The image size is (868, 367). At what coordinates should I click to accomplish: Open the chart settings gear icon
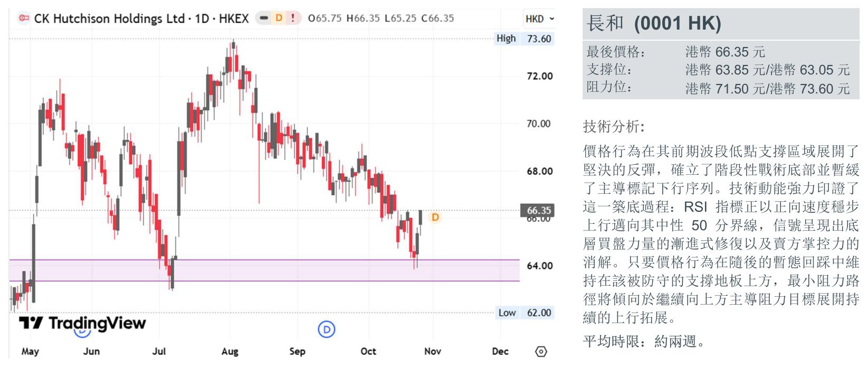click(541, 351)
